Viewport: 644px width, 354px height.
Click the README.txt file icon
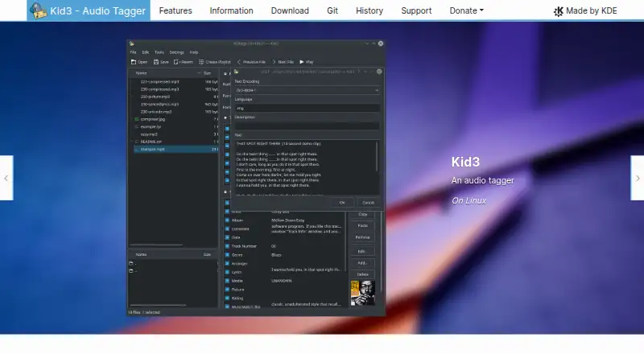[137, 142]
